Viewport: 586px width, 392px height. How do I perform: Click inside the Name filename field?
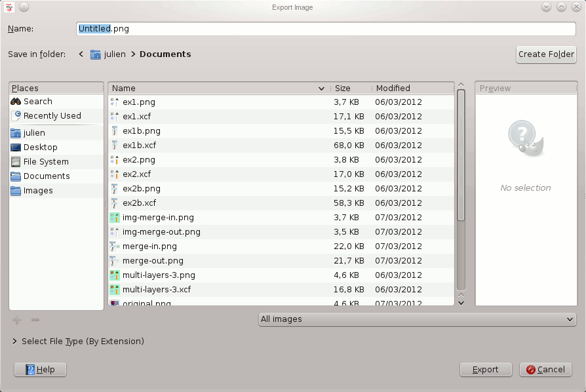[197, 29]
